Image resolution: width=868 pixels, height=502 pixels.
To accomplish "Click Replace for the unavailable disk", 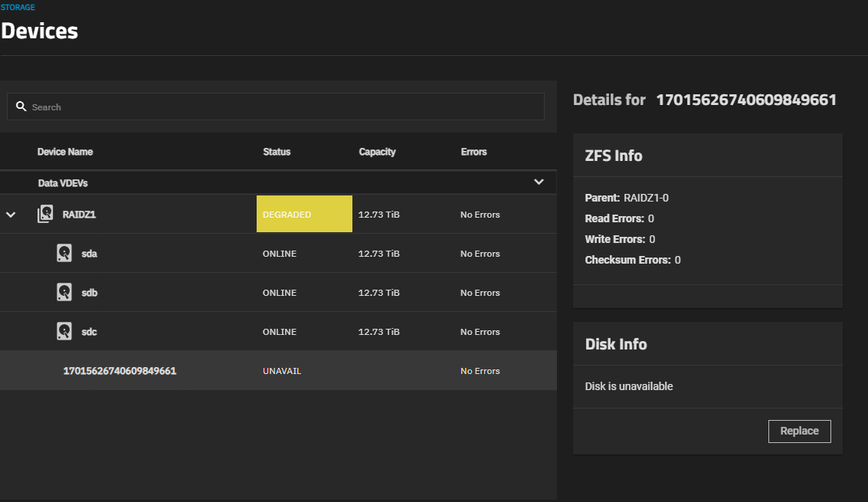I will [799, 431].
